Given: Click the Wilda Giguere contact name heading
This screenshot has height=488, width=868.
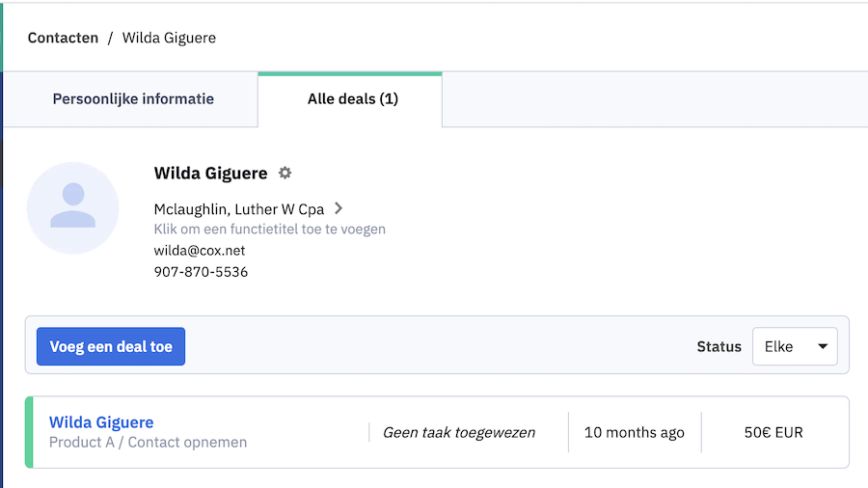Looking at the screenshot, I should [210, 174].
